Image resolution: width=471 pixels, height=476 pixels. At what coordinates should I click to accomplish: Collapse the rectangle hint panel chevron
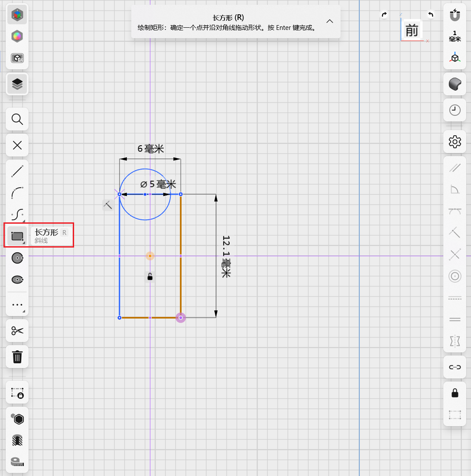pos(330,21)
